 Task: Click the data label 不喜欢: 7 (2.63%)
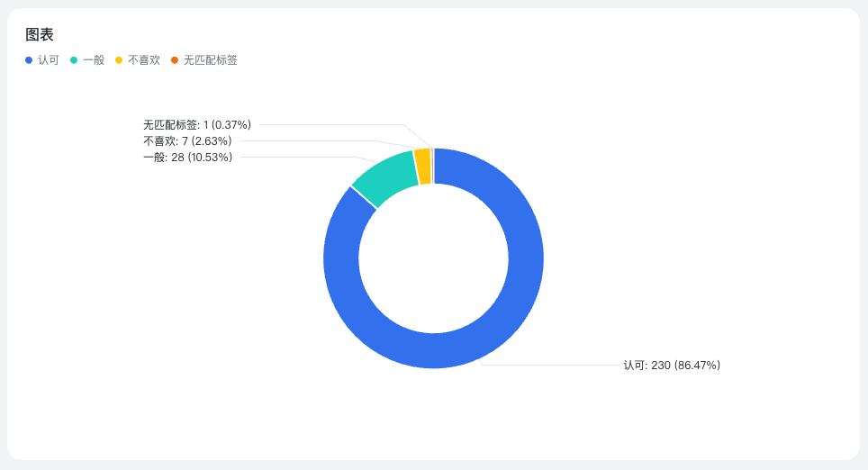tap(187, 141)
